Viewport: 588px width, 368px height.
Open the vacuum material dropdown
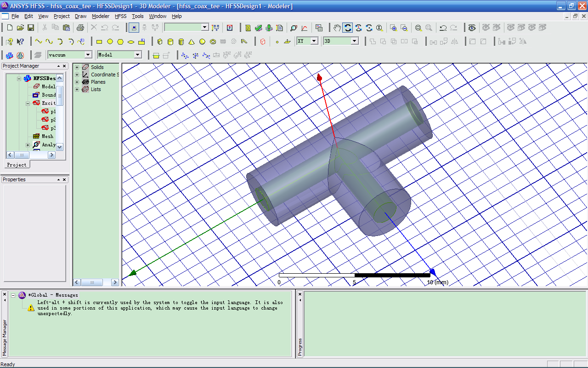88,55
